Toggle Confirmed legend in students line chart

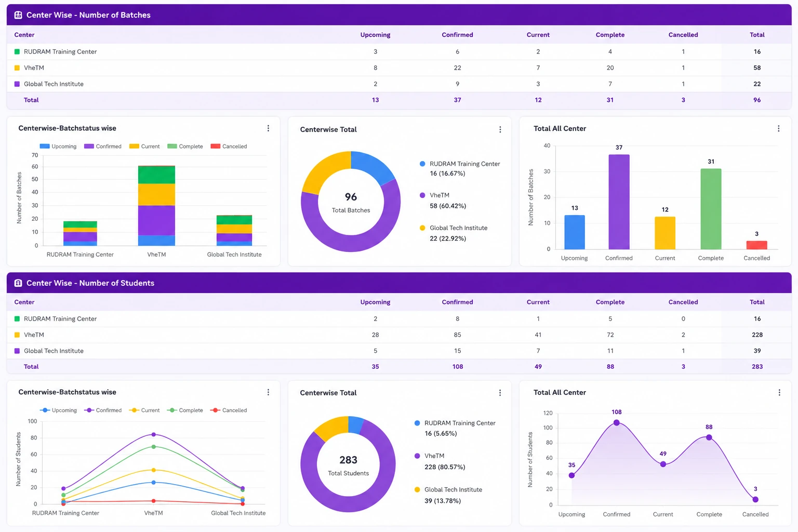coord(103,410)
